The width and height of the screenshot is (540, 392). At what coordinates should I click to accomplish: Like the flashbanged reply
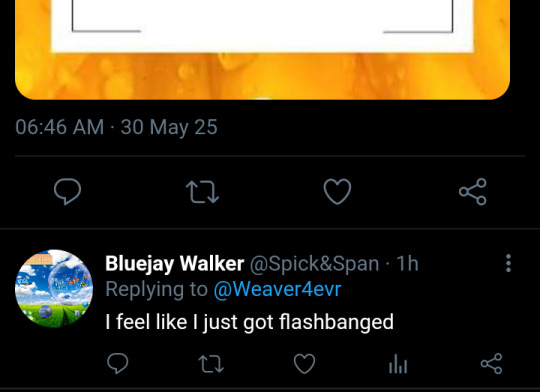304,364
